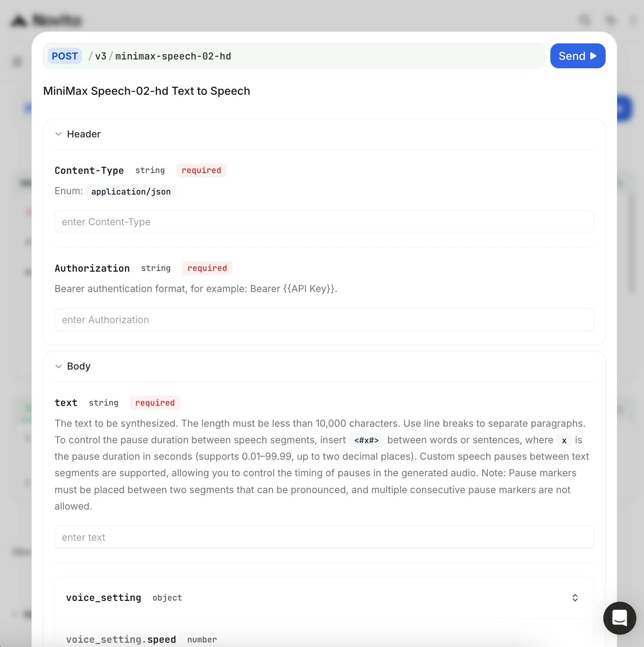
Task: Select the v3 path segment
Action: pyautogui.click(x=101, y=56)
